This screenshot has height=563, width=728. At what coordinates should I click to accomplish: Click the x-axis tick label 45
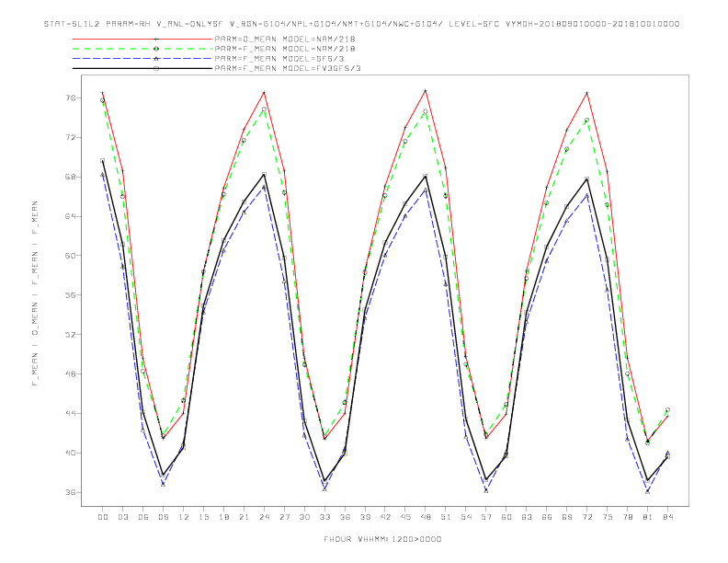(x=405, y=517)
